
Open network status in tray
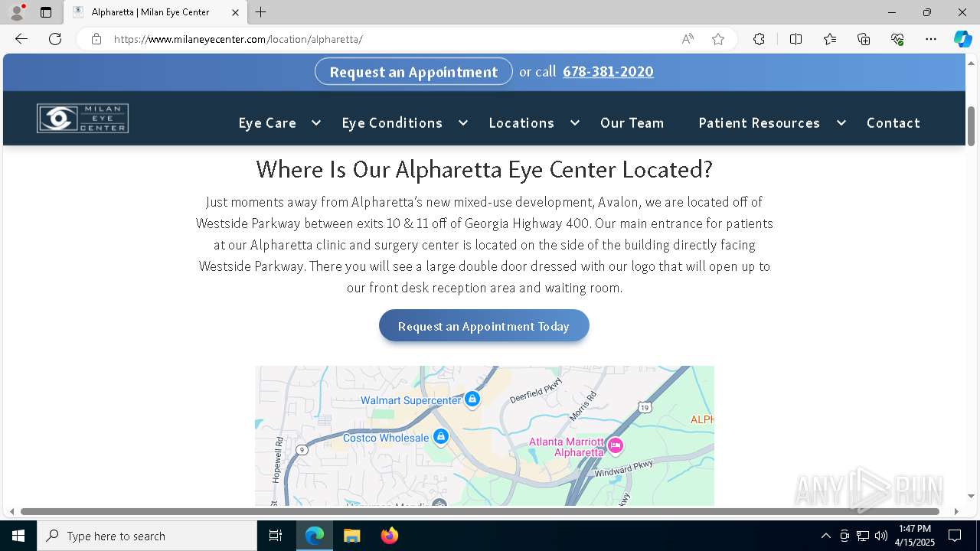[x=863, y=536]
